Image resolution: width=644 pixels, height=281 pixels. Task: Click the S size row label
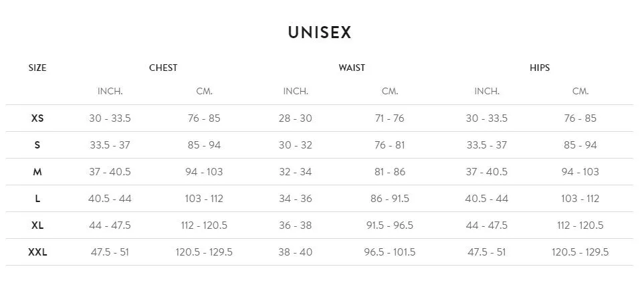pyautogui.click(x=37, y=145)
